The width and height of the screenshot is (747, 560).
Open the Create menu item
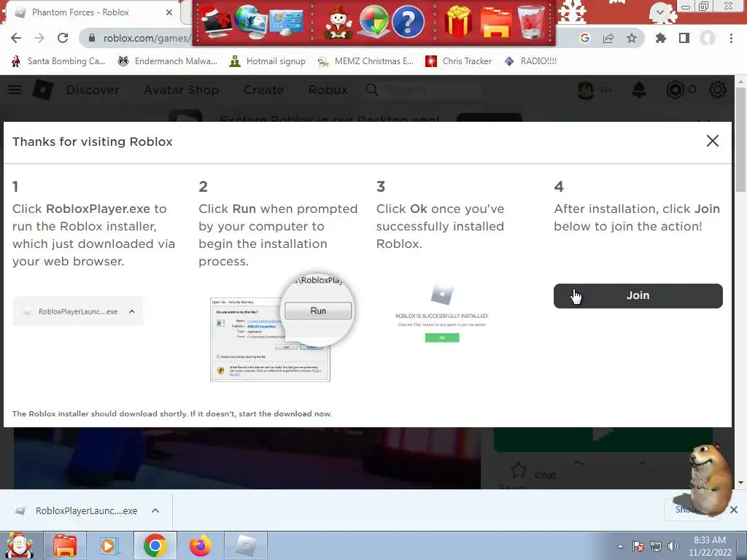[263, 90]
